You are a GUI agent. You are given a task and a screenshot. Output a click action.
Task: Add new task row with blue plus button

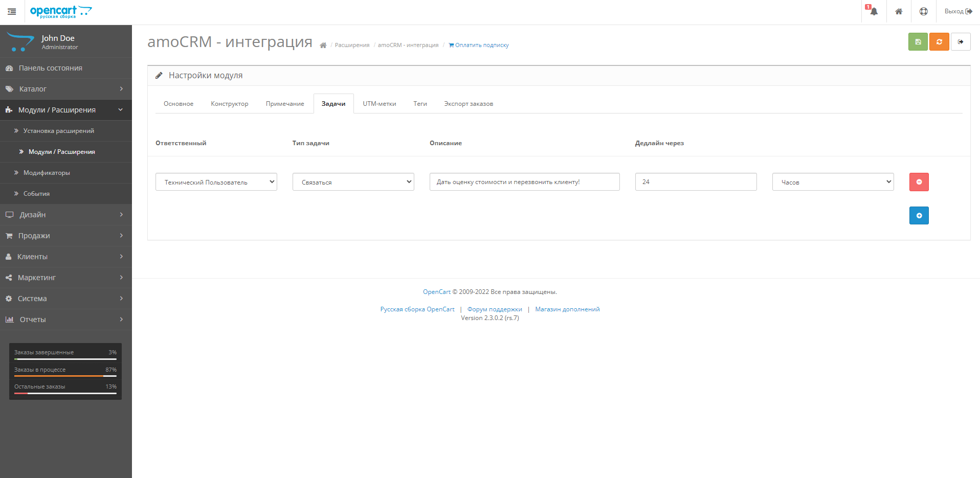coord(919,215)
